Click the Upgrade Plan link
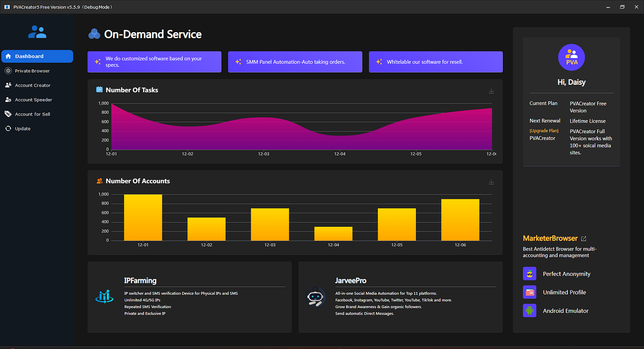This screenshot has height=349, width=644. coord(544,131)
